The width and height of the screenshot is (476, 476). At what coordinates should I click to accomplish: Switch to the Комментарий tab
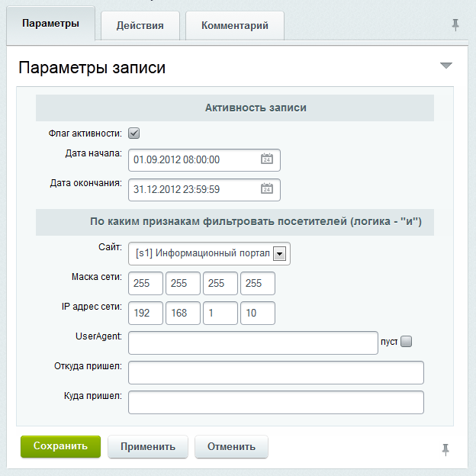pyautogui.click(x=234, y=25)
